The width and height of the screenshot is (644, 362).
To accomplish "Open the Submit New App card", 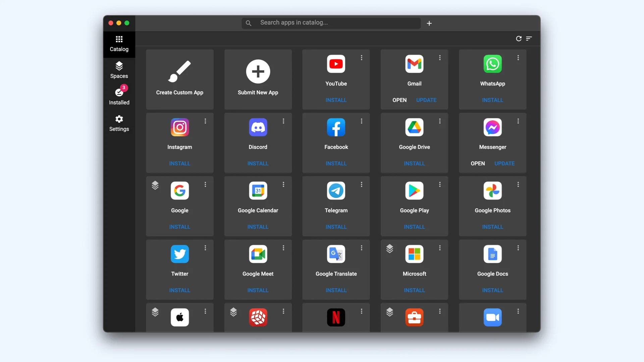I will (258, 79).
